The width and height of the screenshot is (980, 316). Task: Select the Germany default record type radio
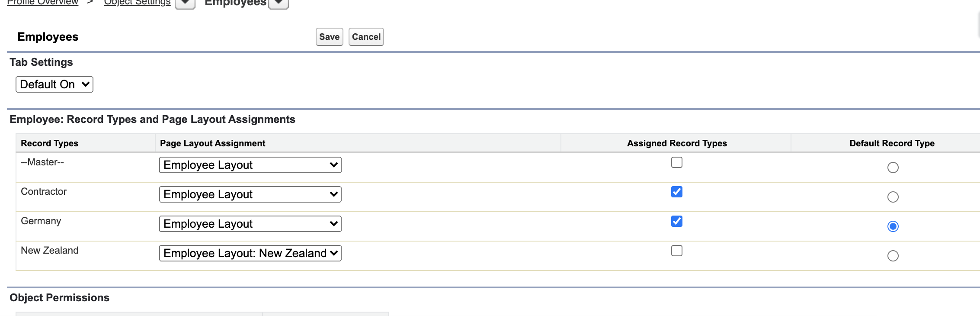point(893,226)
